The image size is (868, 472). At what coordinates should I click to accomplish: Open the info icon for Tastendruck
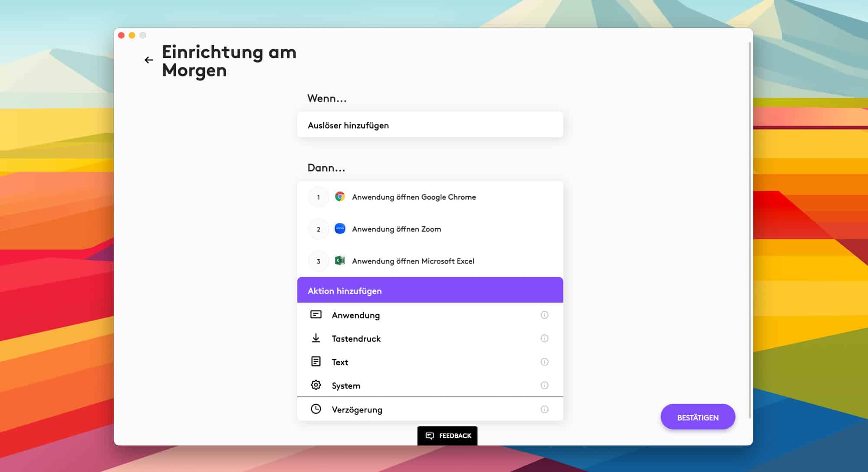point(544,338)
